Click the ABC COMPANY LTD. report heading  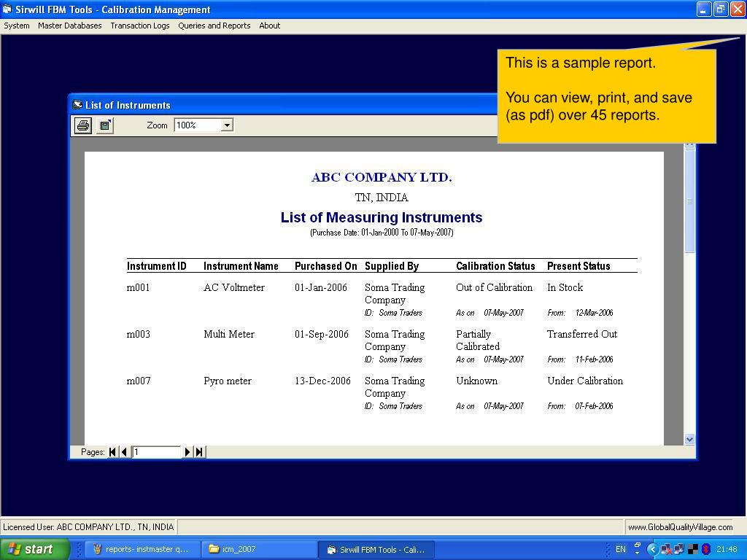[382, 177]
